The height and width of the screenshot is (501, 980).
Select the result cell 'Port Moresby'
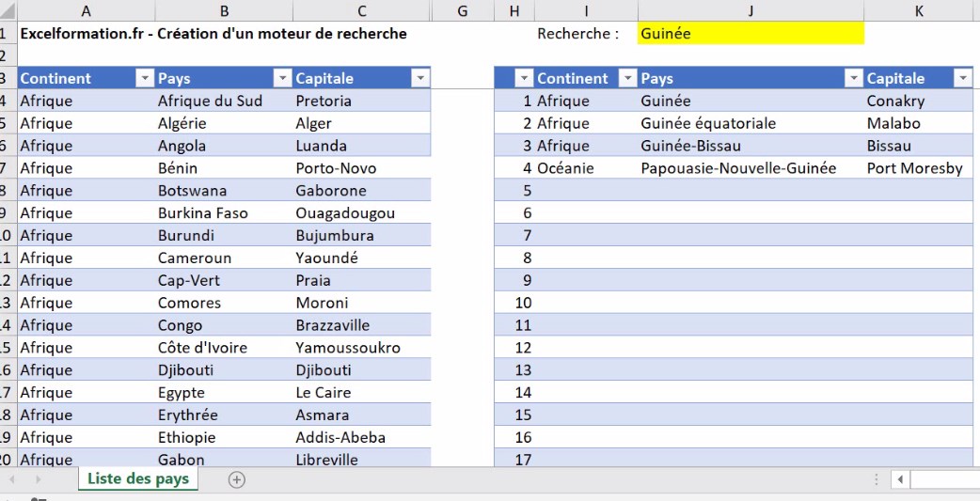coord(919,168)
